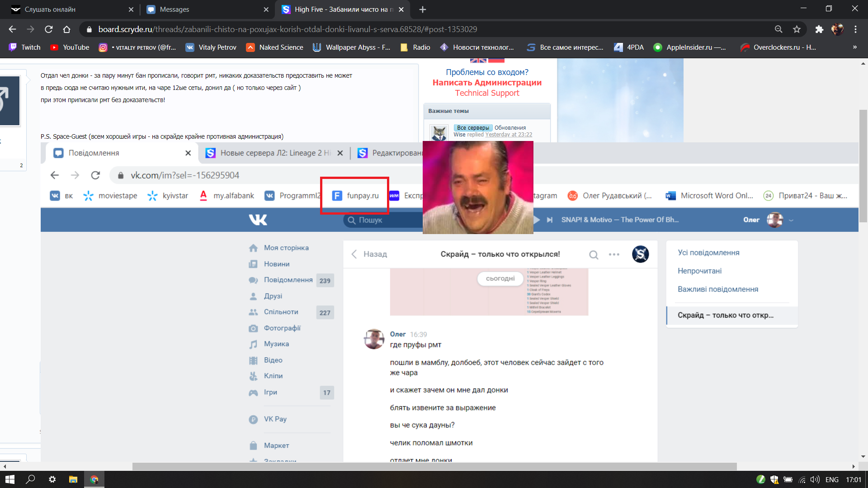Go to the browser home page icon
This screenshot has width=868, height=488.
[66, 29]
